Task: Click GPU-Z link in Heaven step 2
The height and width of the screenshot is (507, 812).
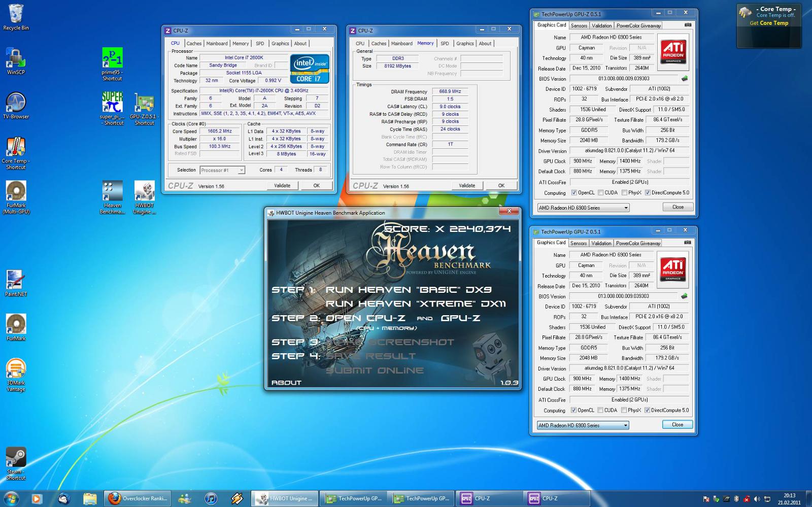Action: [x=460, y=318]
